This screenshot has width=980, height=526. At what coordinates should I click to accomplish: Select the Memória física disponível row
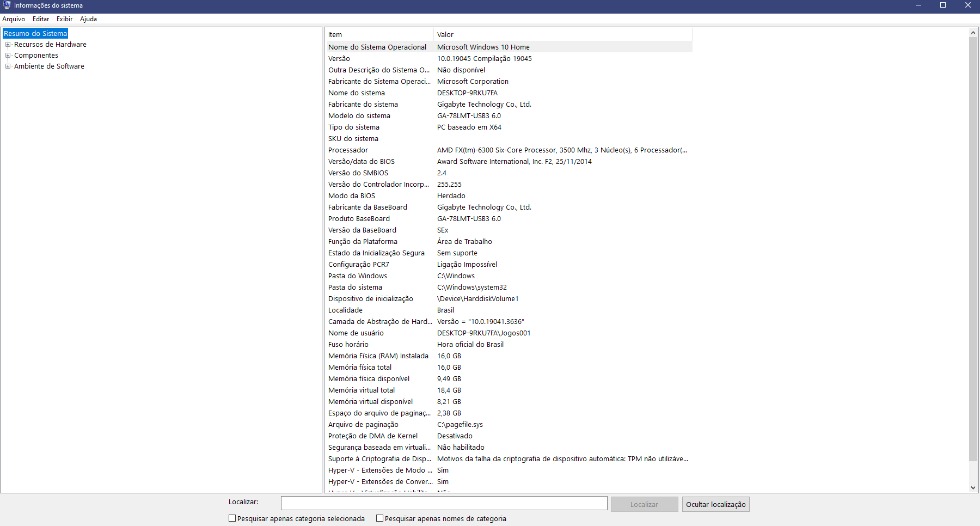(509, 379)
